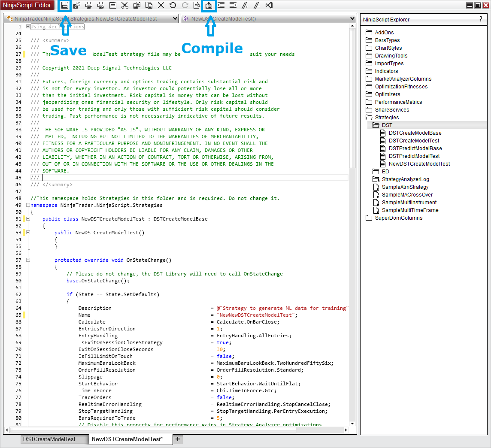Open the script in Visual Studio
The width and height of the screenshot is (491, 448).
click(x=269, y=5)
